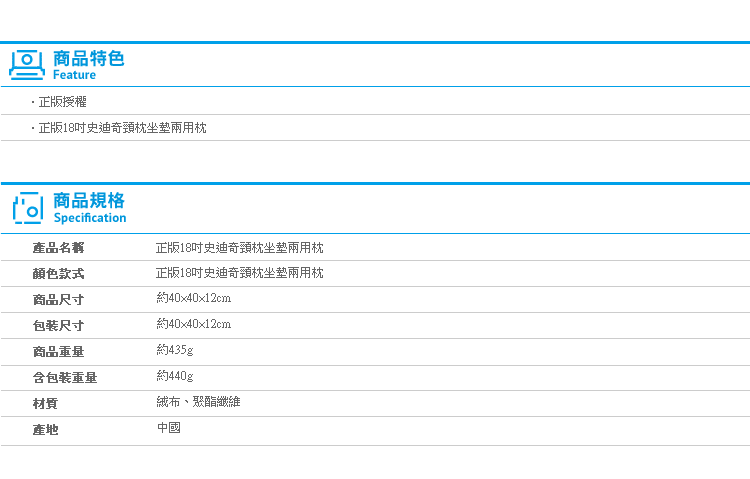Click the 顏色款式 row label
This screenshot has width=750, height=479.
pos(58,273)
